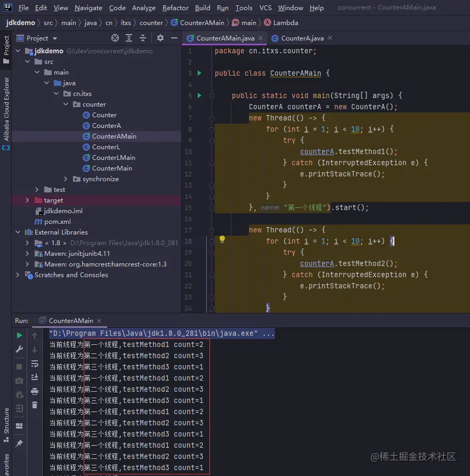Click the java.exe command line in console
The height and width of the screenshot is (476, 470).
tap(161, 333)
